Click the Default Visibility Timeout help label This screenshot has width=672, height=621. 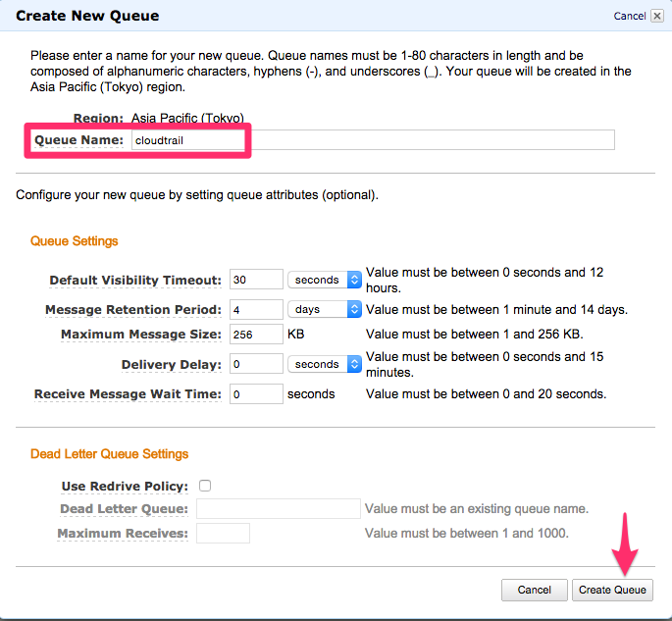pyautogui.click(x=135, y=281)
